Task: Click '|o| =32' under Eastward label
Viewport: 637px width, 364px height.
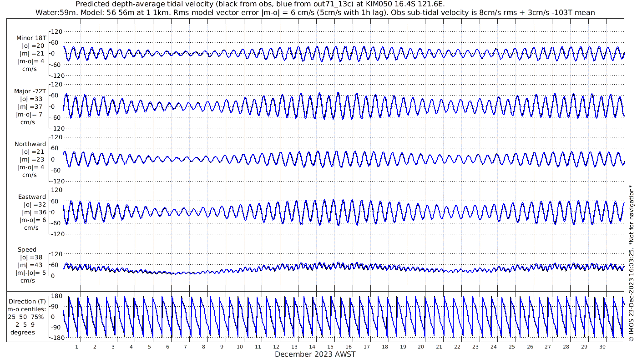Action: coord(35,205)
